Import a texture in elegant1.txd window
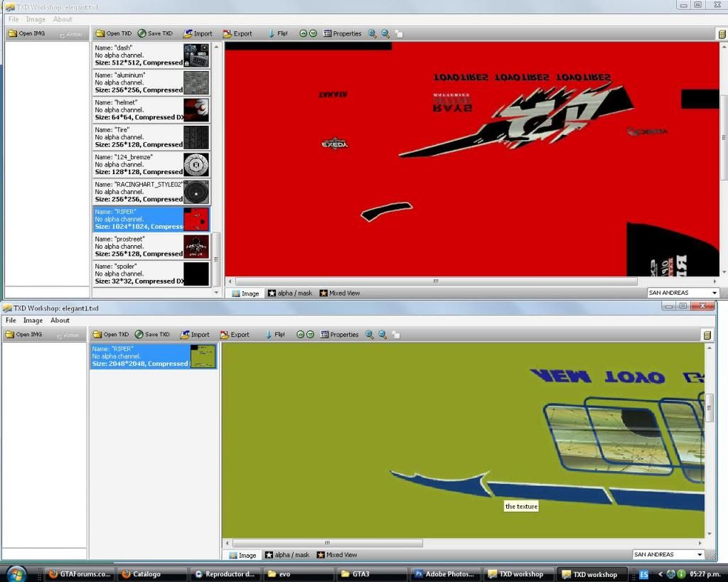 (195, 334)
